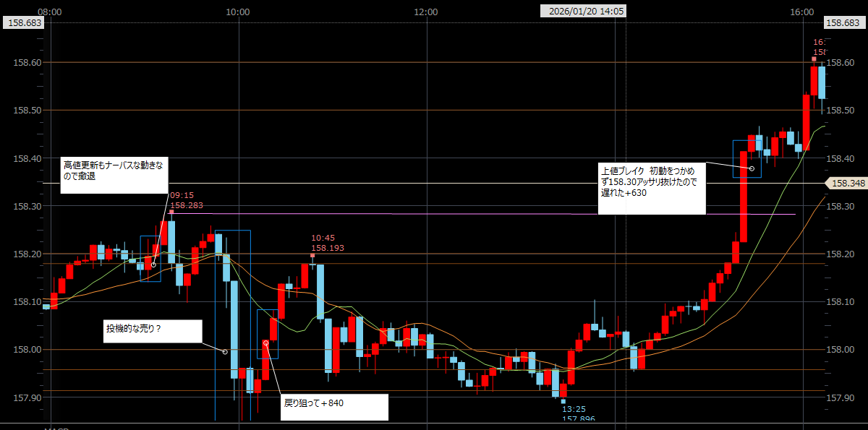This screenshot has height=430, width=868.
Task: Click the red high marker at 09:15
Action: click(x=171, y=211)
